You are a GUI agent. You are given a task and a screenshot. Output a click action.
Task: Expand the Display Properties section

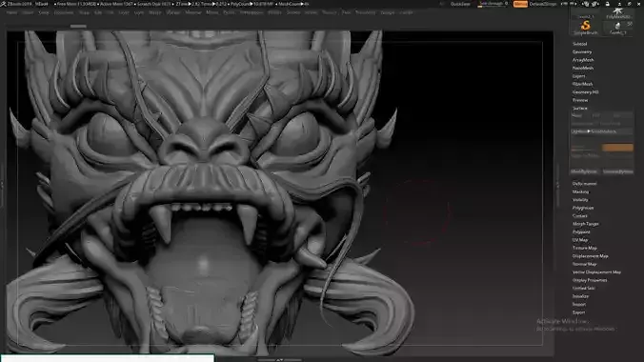pyautogui.click(x=590, y=280)
